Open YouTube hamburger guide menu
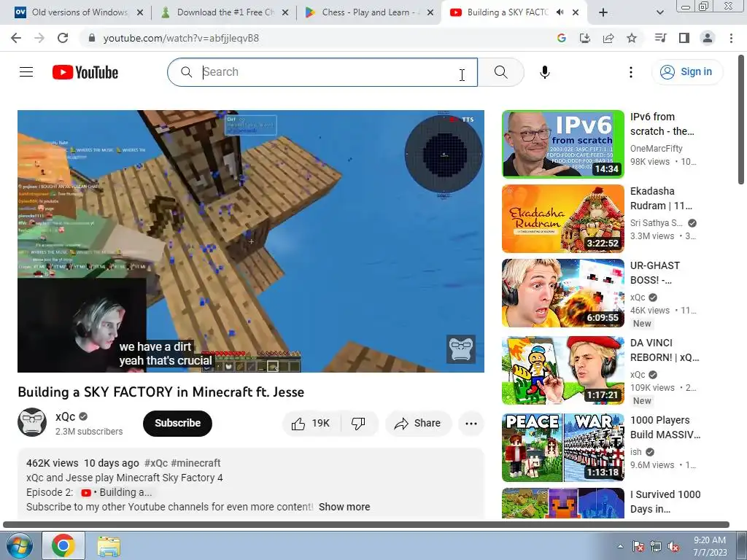The image size is (747, 560). coord(26,72)
